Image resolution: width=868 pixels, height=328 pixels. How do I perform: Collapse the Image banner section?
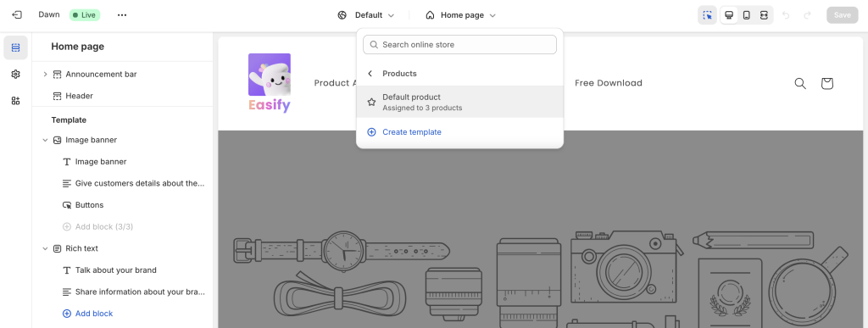point(46,140)
